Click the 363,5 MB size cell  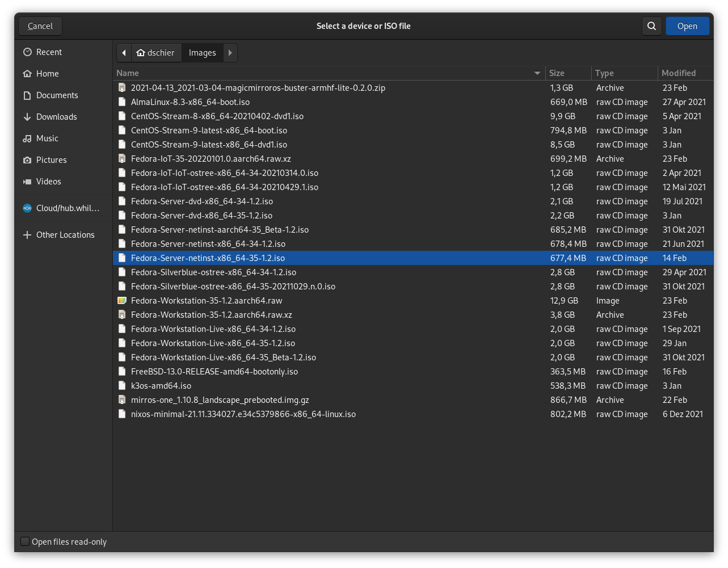(x=568, y=372)
